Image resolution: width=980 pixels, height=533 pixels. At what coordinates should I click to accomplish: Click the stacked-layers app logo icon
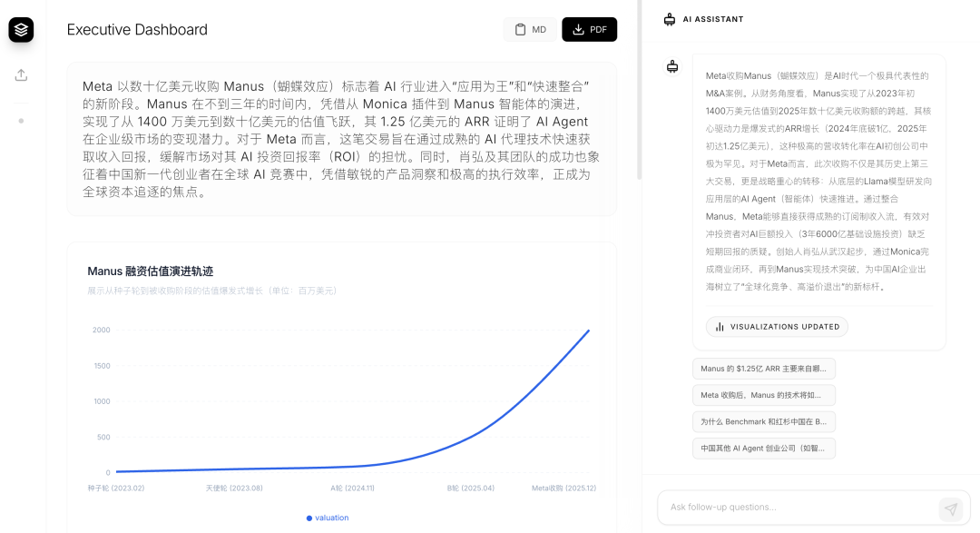(21, 29)
